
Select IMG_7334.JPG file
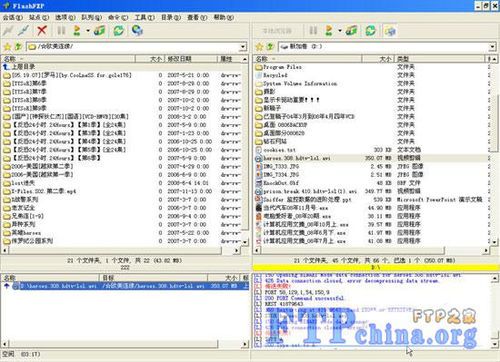point(277,175)
